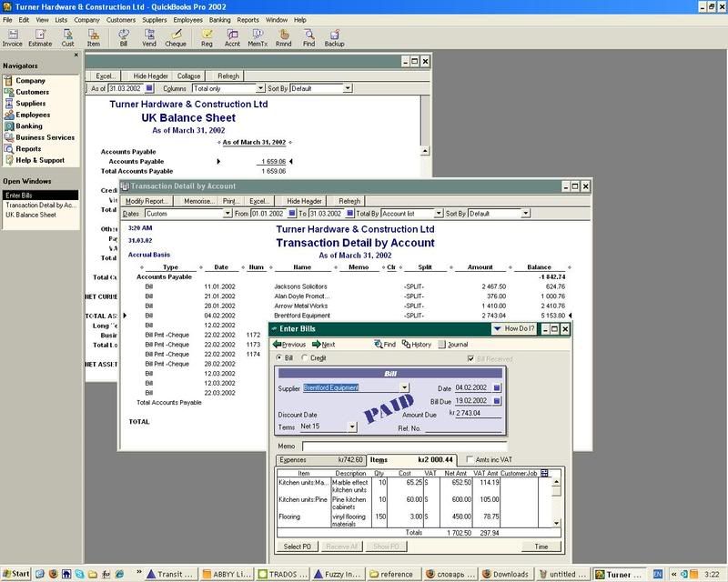
Task: Toggle the Bill Received checkbox
Action: [x=470, y=359]
